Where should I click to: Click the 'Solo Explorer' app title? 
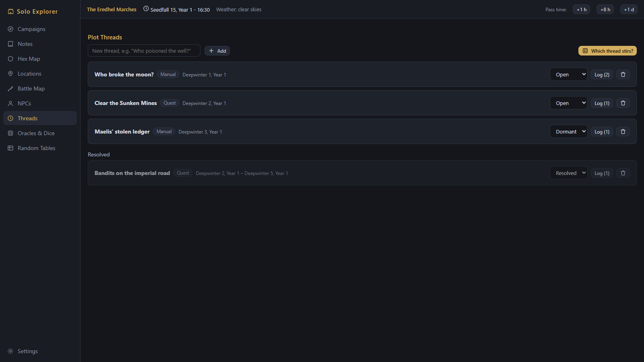[x=37, y=12]
